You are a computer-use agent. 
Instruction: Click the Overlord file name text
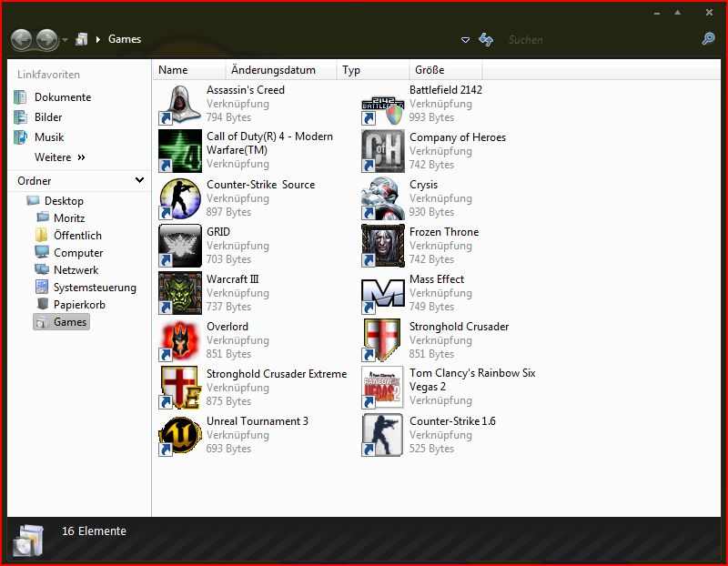(227, 327)
